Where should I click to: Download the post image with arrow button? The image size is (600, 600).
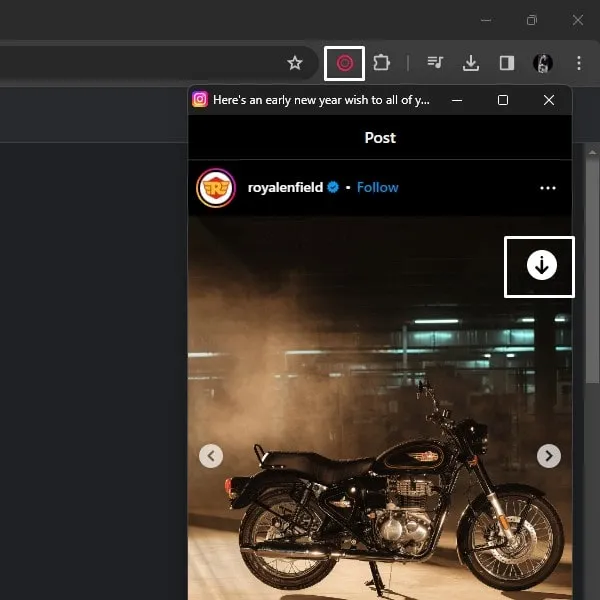(x=541, y=265)
